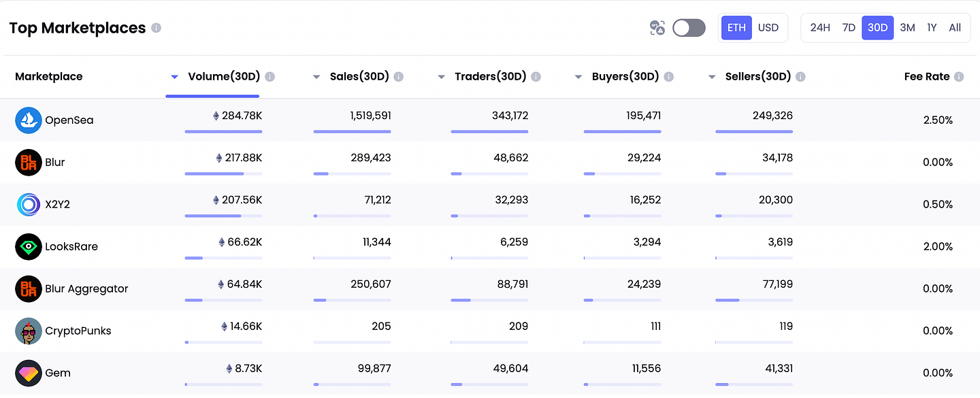Viewport: 980px width, 398px height.
Task: Click Ethereum symbol in CryptoPunks volume cell
Action: click(225, 327)
